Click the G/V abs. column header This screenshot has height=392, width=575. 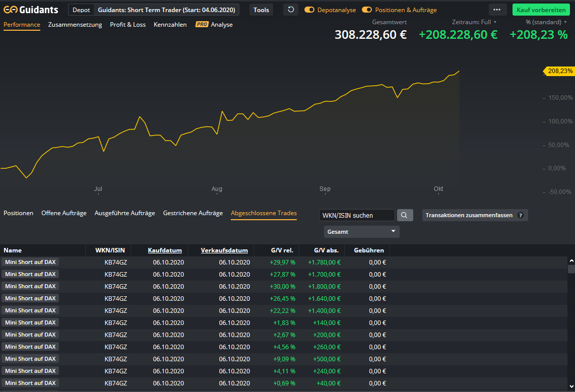point(327,250)
